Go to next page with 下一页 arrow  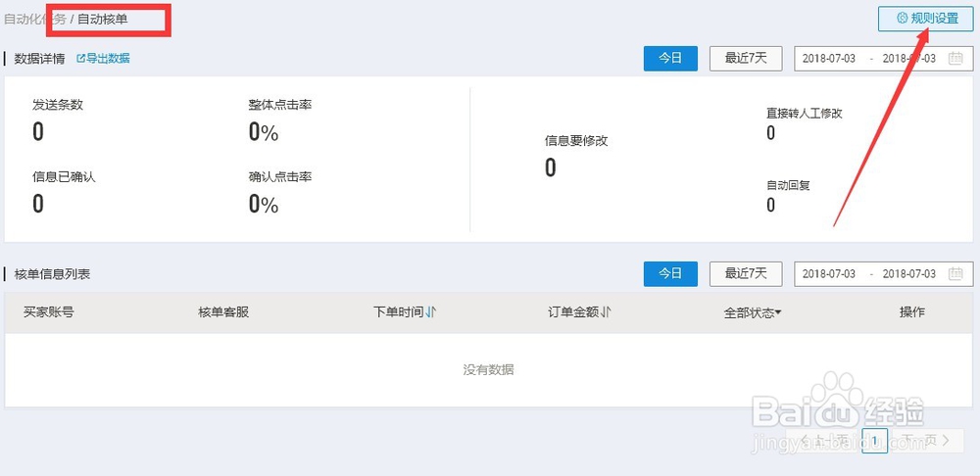945,441
